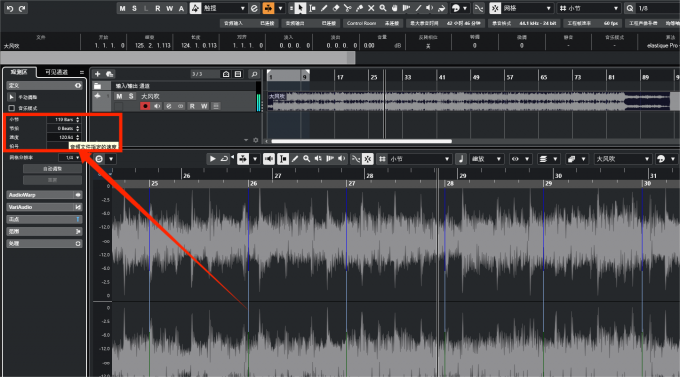Toggle Loop in the sample editor toolbar
The height and width of the screenshot is (377, 680).
coord(224,159)
